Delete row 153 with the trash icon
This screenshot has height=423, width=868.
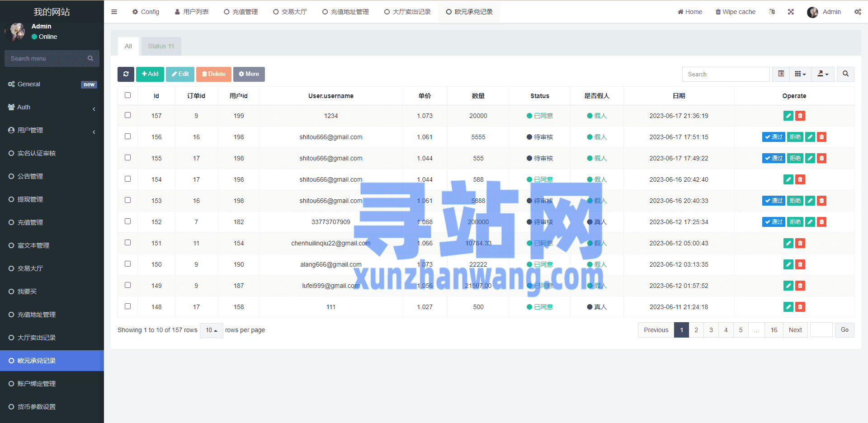point(821,201)
